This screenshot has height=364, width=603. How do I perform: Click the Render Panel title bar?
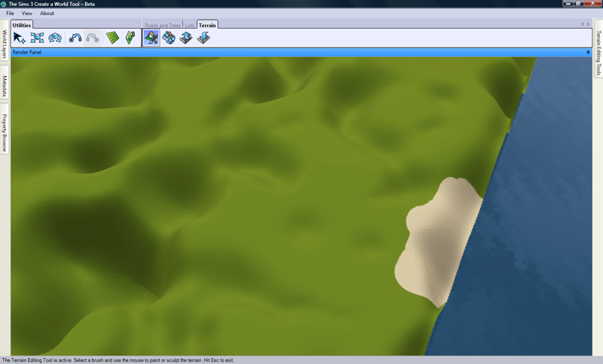301,52
